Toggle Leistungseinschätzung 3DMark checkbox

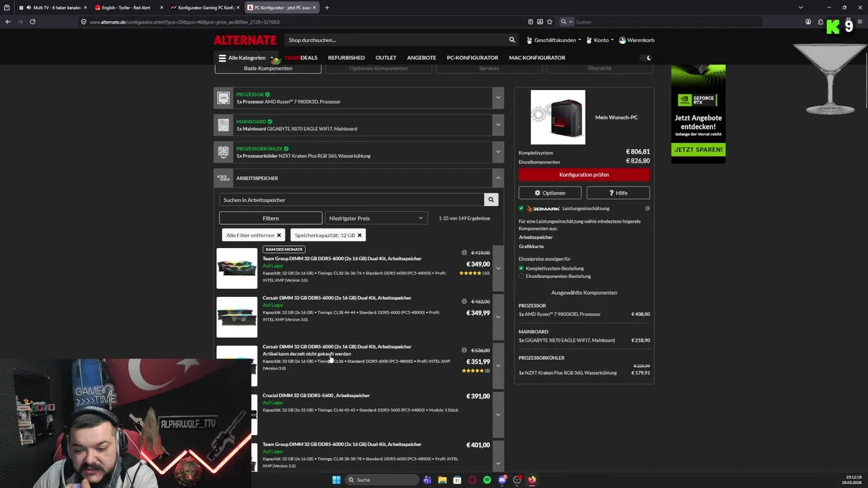point(521,209)
